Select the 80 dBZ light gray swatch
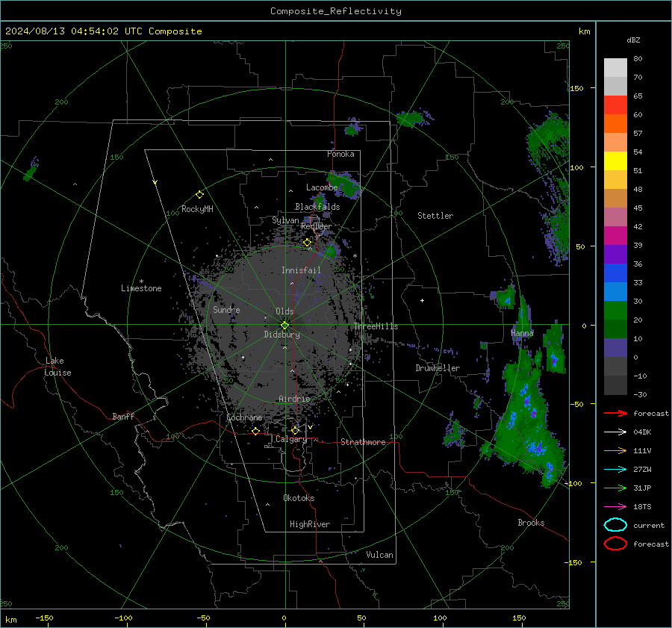 tap(615, 67)
